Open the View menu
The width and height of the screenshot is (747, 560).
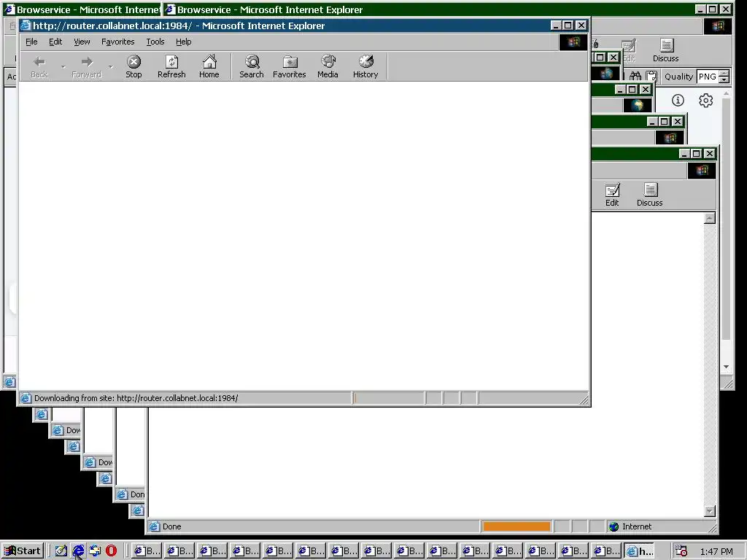point(82,42)
